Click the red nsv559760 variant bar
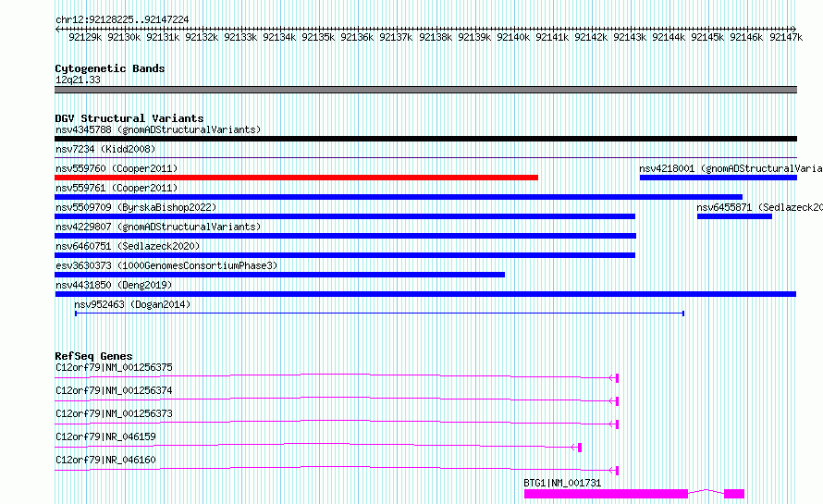 (x=296, y=178)
